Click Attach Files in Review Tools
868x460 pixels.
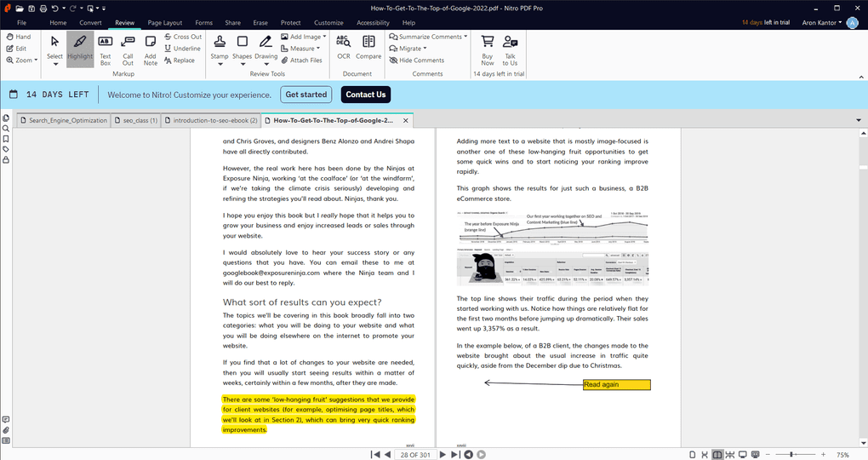click(x=302, y=60)
